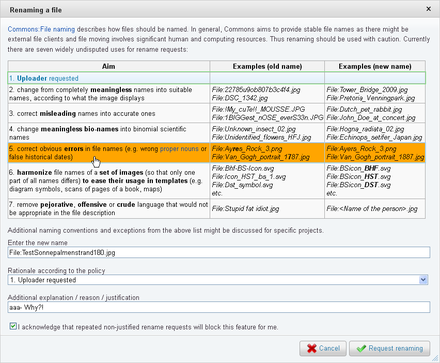Click File:Unknown_insect_02.jpg example text
Image resolution: width=440 pixels, height=363 pixels.
click(x=254, y=129)
